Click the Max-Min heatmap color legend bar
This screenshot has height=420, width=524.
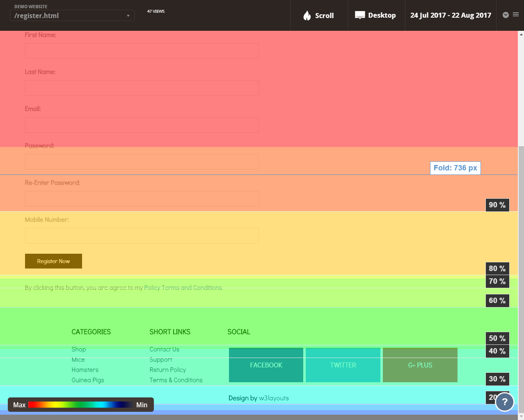81,405
